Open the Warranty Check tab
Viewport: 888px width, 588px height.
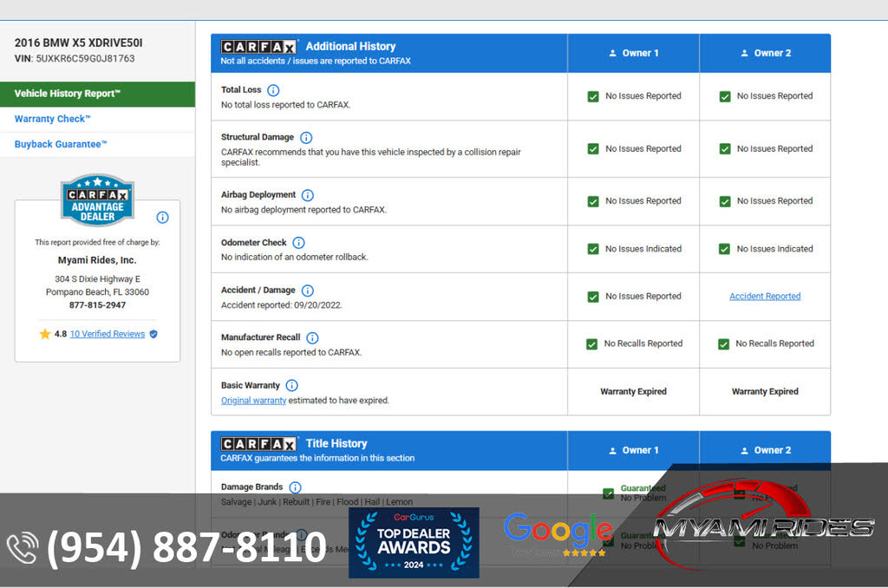click(97, 120)
